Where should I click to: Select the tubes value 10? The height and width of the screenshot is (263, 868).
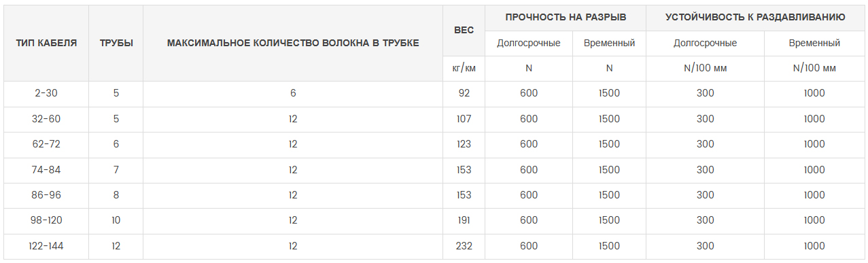pyautogui.click(x=116, y=220)
